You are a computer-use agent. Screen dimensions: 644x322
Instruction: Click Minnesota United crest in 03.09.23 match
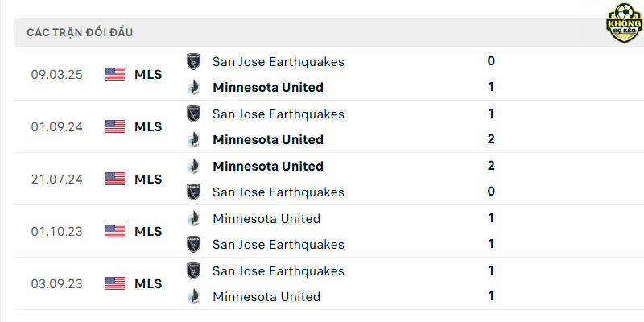193,296
